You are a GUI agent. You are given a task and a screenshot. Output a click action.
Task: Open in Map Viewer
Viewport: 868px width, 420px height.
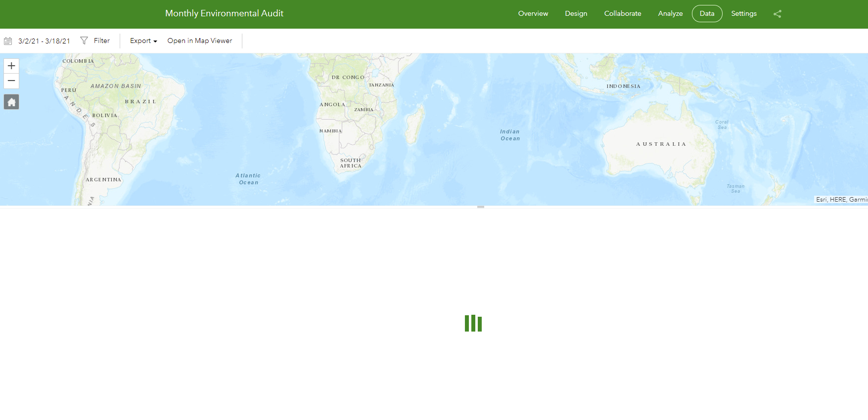(x=200, y=41)
